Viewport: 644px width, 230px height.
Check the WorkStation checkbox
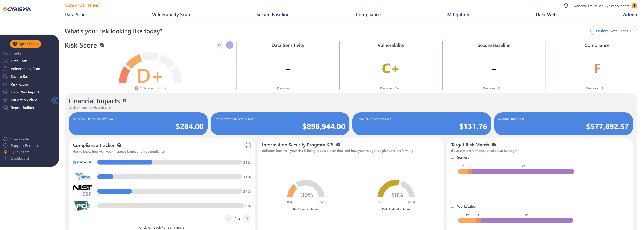click(x=453, y=206)
